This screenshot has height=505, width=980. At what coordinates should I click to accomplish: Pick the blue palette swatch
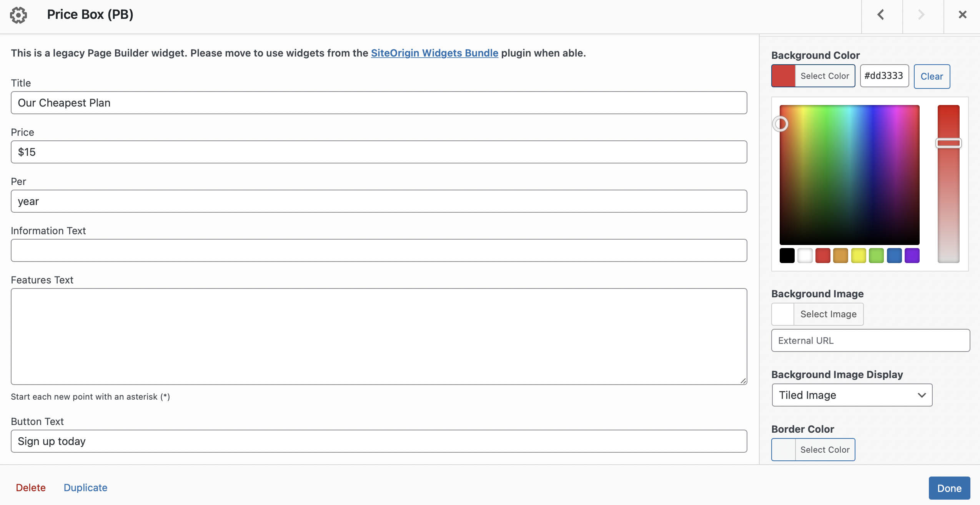(x=894, y=255)
